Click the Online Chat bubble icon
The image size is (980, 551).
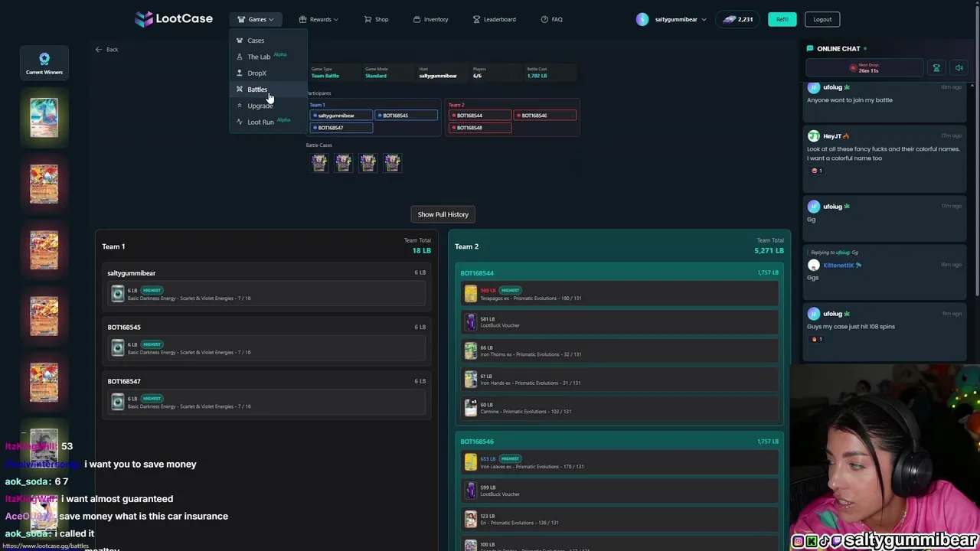pyautogui.click(x=810, y=48)
